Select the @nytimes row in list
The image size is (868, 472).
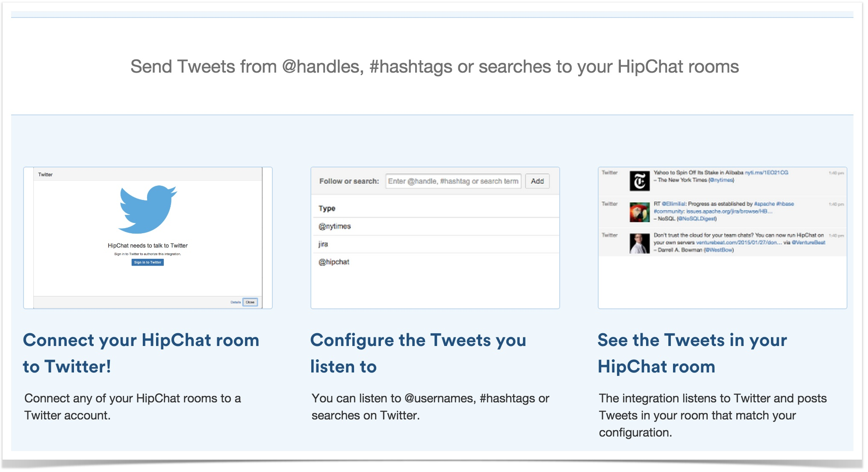pos(335,227)
